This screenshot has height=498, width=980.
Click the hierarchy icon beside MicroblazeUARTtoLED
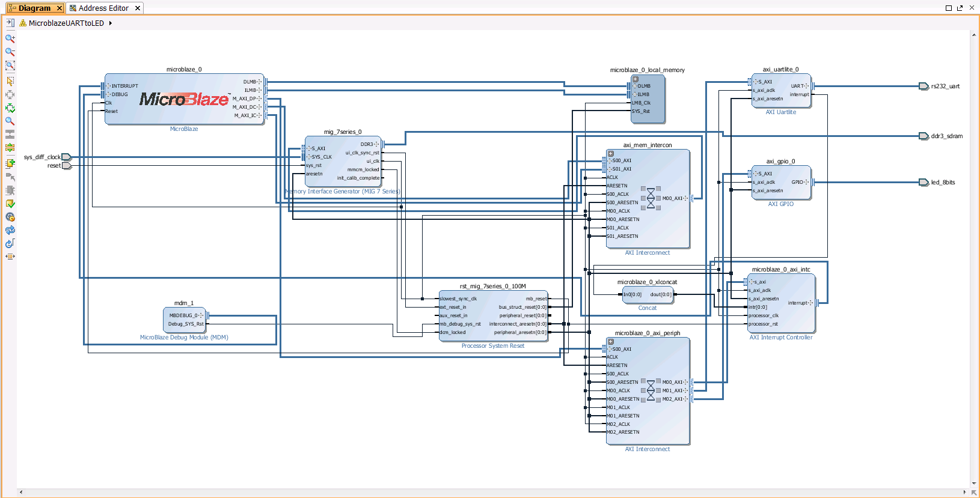click(23, 23)
